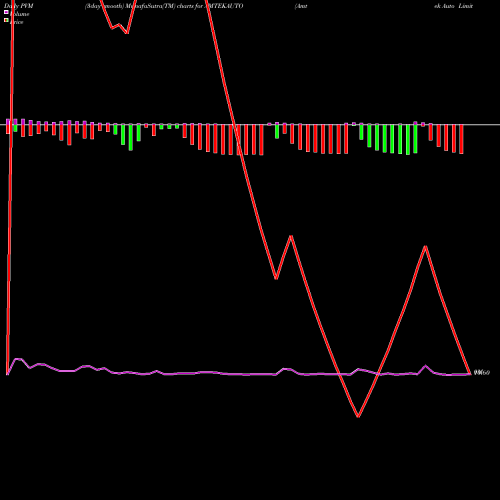Click the 'Auto Limit' company name text

[x=457, y=6]
